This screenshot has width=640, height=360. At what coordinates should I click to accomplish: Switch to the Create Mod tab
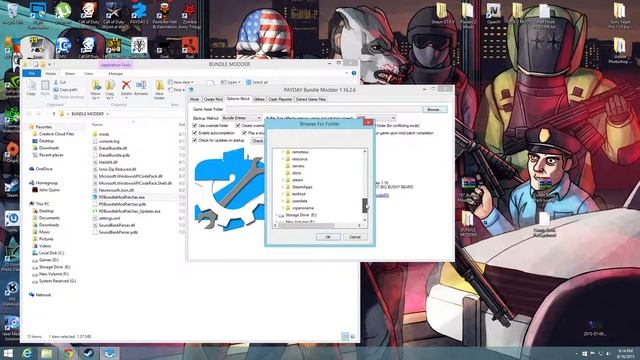[x=213, y=99]
